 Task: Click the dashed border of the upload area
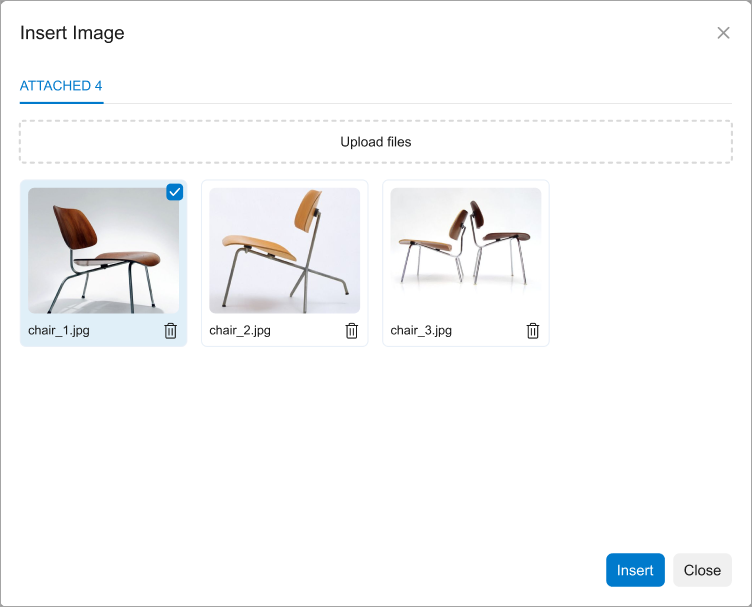[376, 122]
